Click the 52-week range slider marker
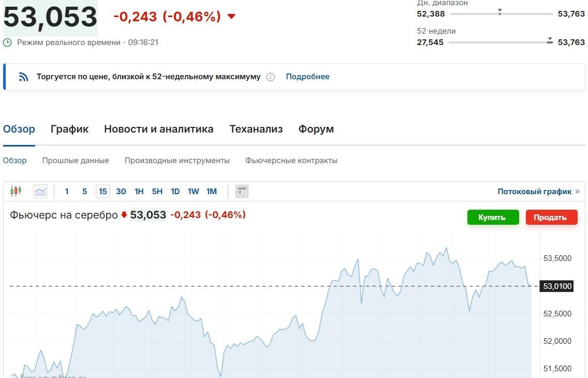 pos(550,40)
